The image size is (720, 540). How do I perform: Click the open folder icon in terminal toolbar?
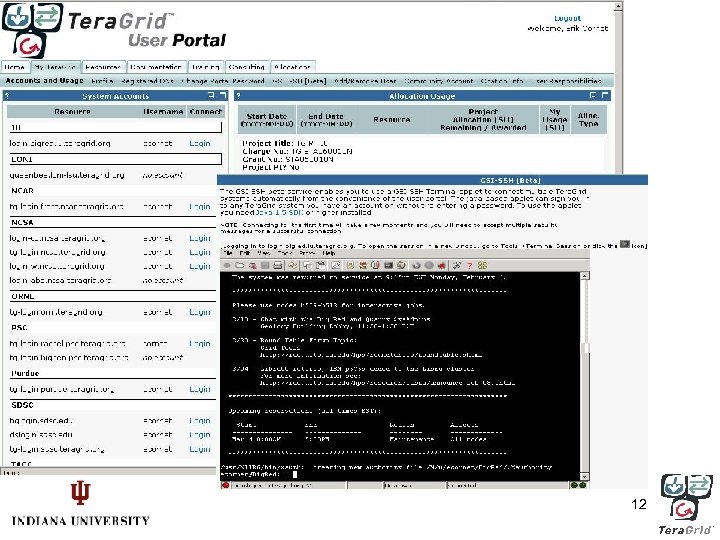coord(239,265)
